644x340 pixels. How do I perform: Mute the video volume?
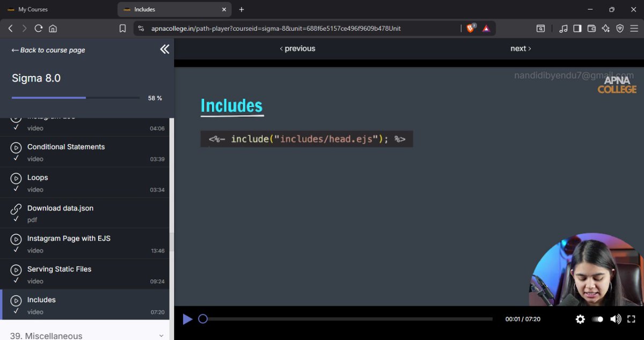point(616,319)
